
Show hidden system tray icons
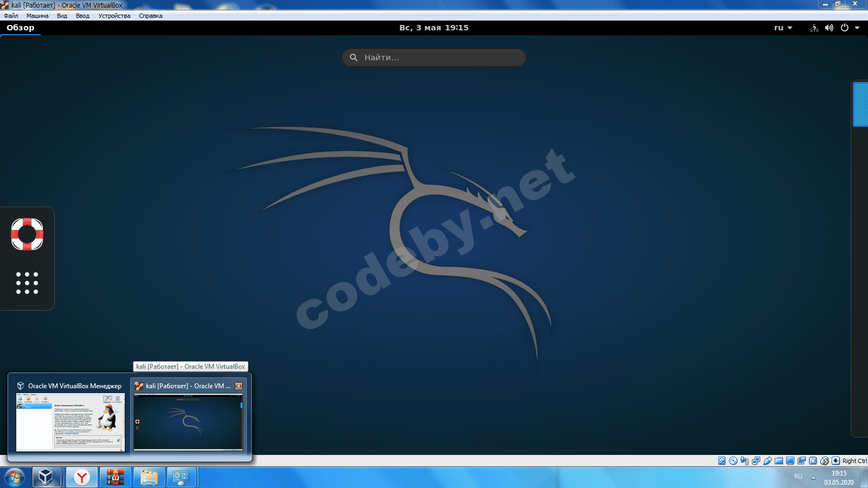click(813, 478)
